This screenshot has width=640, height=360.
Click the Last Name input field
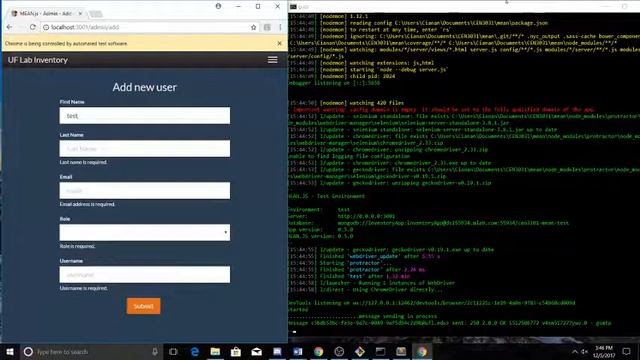coord(144,149)
